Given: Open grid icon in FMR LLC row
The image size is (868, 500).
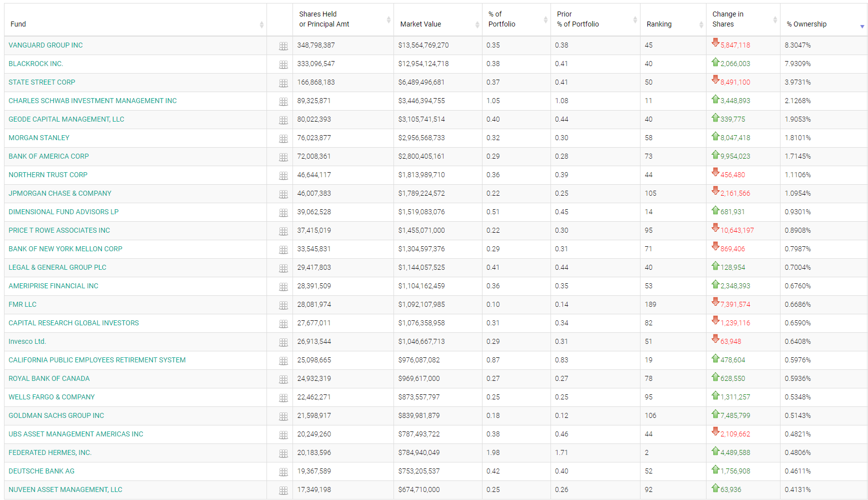Looking at the screenshot, I should [283, 305].
